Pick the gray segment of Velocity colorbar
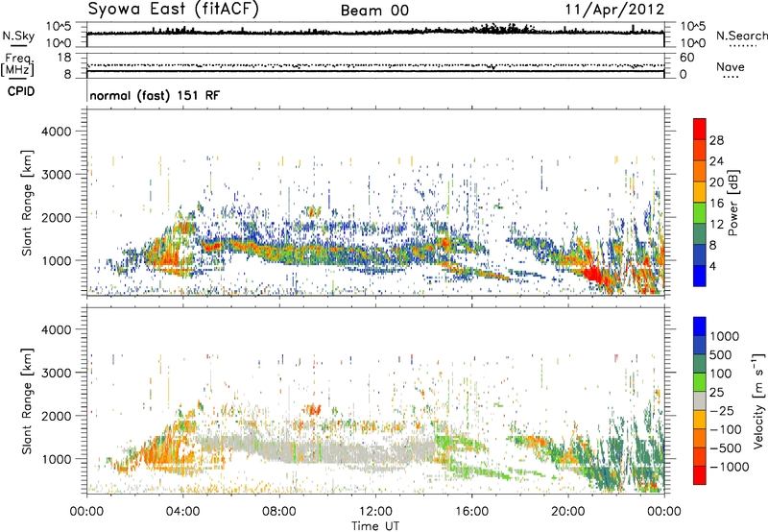768x532 pixels. pos(700,401)
